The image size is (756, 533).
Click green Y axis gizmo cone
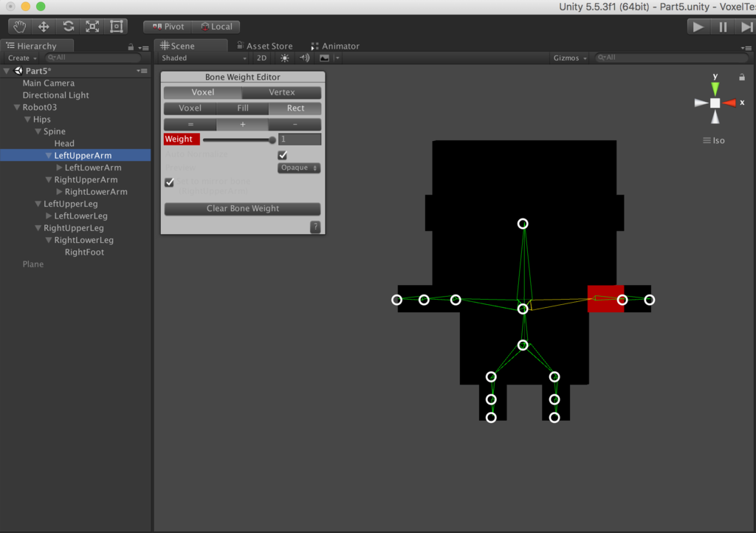point(715,89)
